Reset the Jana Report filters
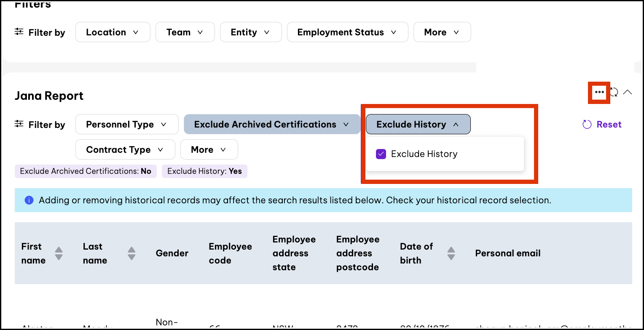Screen dimensions: 644x330 (x=602, y=125)
